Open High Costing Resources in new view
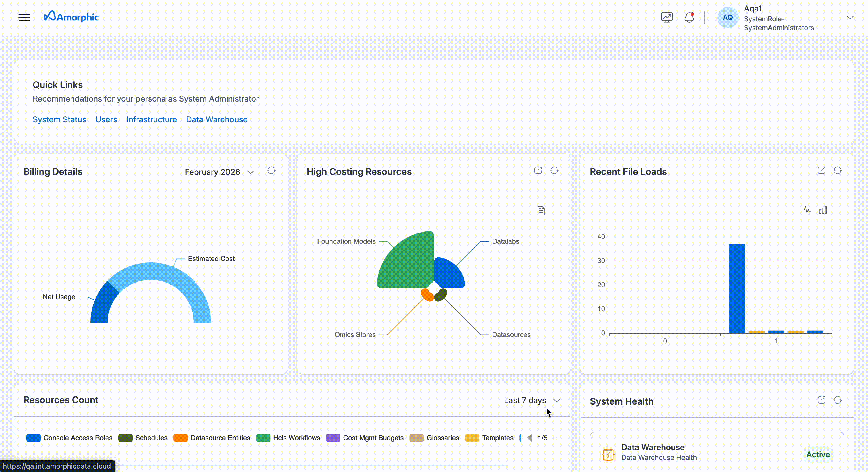The width and height of the screenshot is (868, 472). click(x=538, y=171)
